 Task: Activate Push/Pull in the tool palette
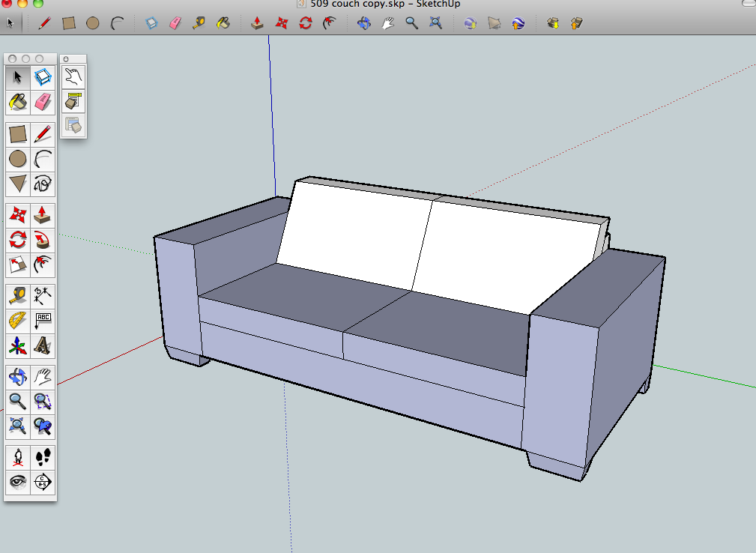pyautogui.click(x=43, y=215)
